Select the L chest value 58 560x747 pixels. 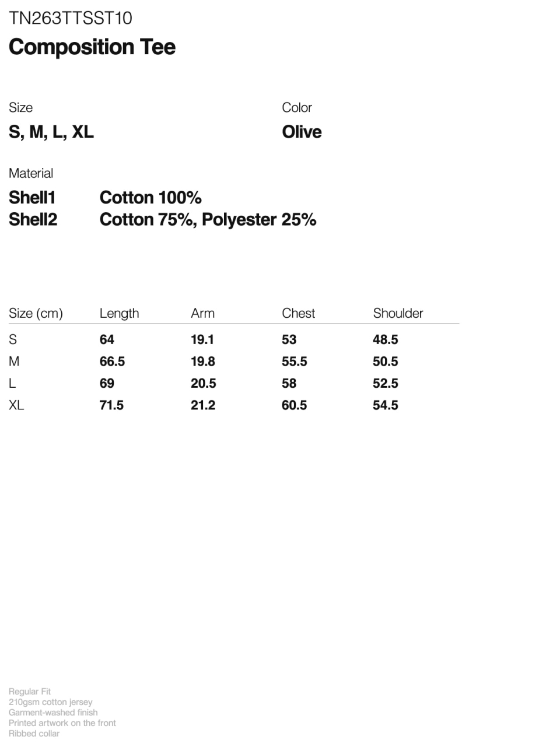click(289, 383)
